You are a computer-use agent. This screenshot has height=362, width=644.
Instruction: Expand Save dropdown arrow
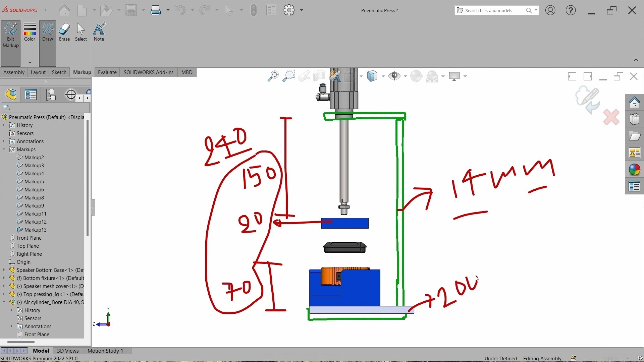click(144, 10)
